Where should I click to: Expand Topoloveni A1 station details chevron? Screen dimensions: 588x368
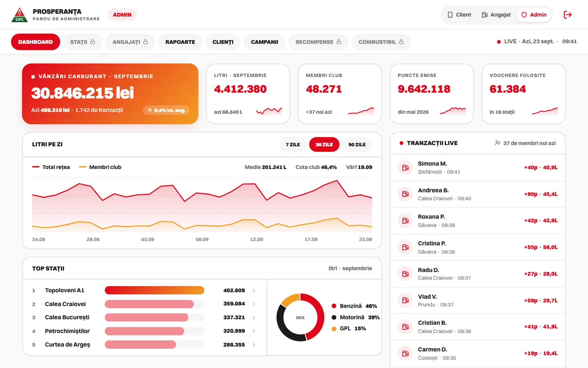point(254,290)
